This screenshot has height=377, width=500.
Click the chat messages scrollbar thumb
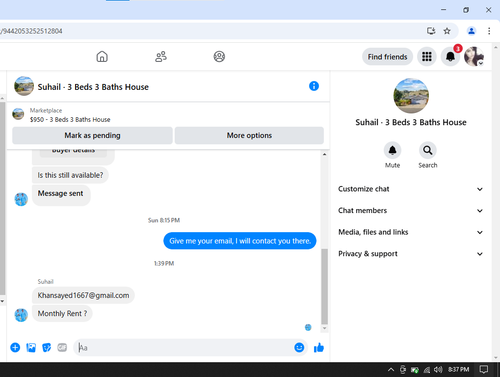tap(324, 286)
